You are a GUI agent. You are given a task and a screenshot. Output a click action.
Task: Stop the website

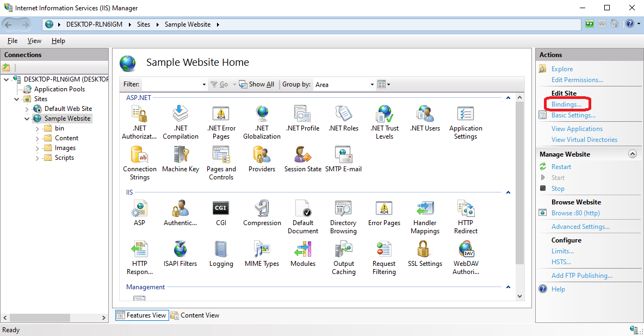tap(558, 189)
